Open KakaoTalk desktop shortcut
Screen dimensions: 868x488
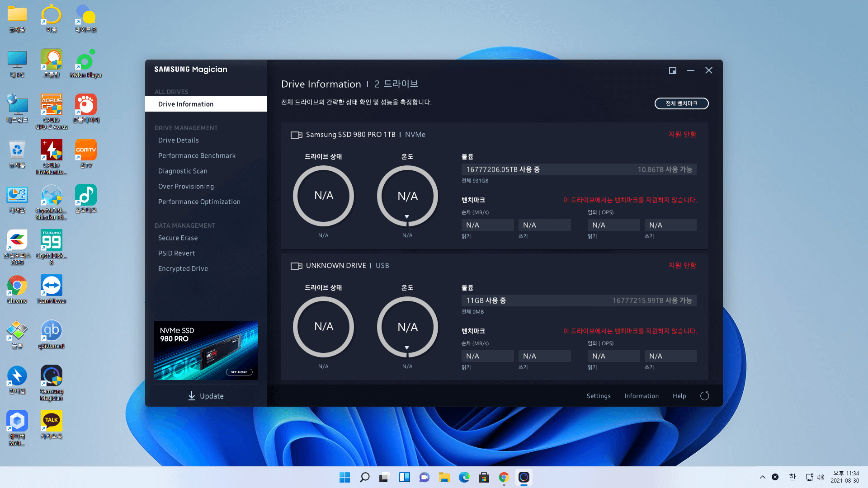[52, 425]
